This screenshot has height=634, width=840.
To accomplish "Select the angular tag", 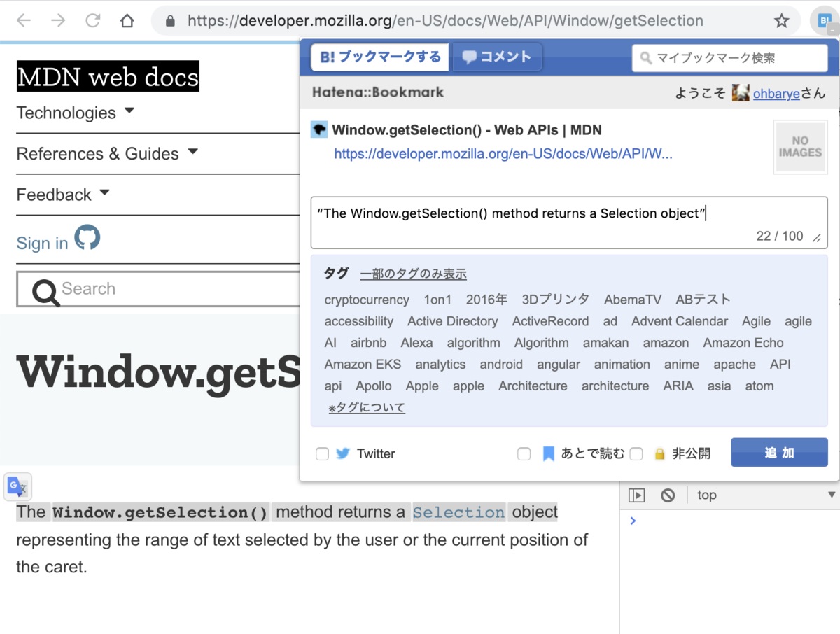I will pyautogui.click(x=559, y=365).
